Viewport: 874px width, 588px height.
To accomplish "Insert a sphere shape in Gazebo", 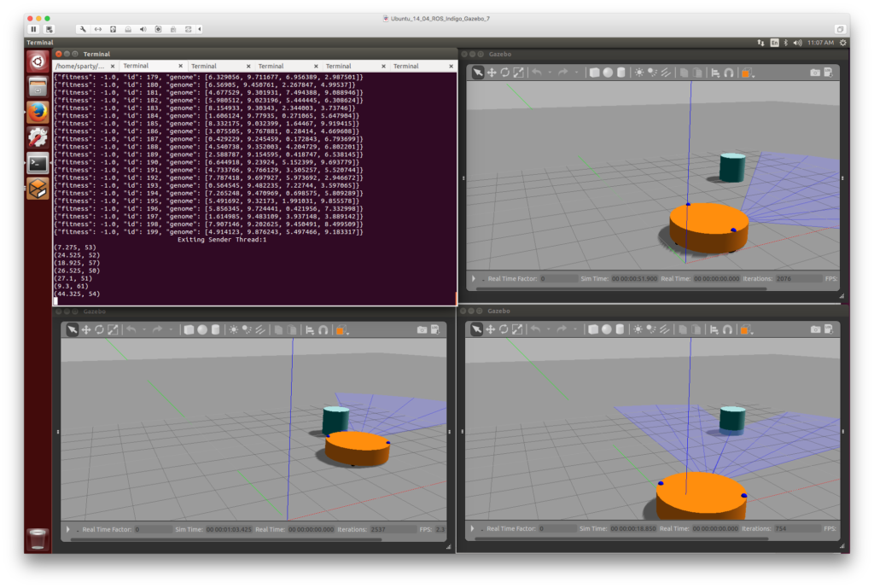I will (x=608, y=73).
